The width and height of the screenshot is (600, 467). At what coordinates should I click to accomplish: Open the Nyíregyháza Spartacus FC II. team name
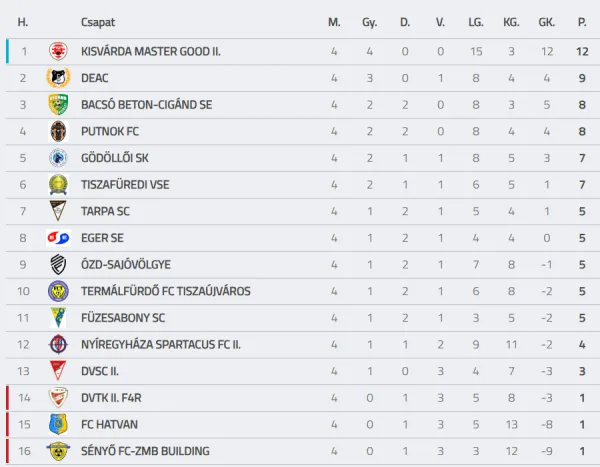161,345
